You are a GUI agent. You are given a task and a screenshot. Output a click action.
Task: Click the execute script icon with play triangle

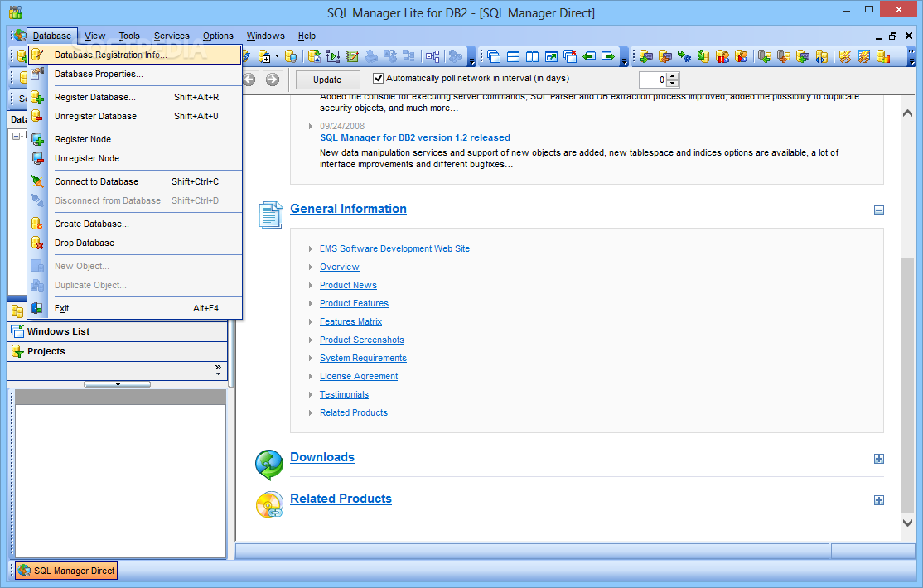[x=333, y=56]
